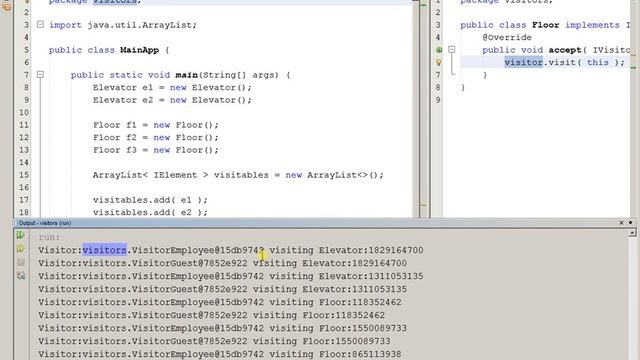Click output line VisitorGuest visiting Elevator:1829164700

point(222,263)
